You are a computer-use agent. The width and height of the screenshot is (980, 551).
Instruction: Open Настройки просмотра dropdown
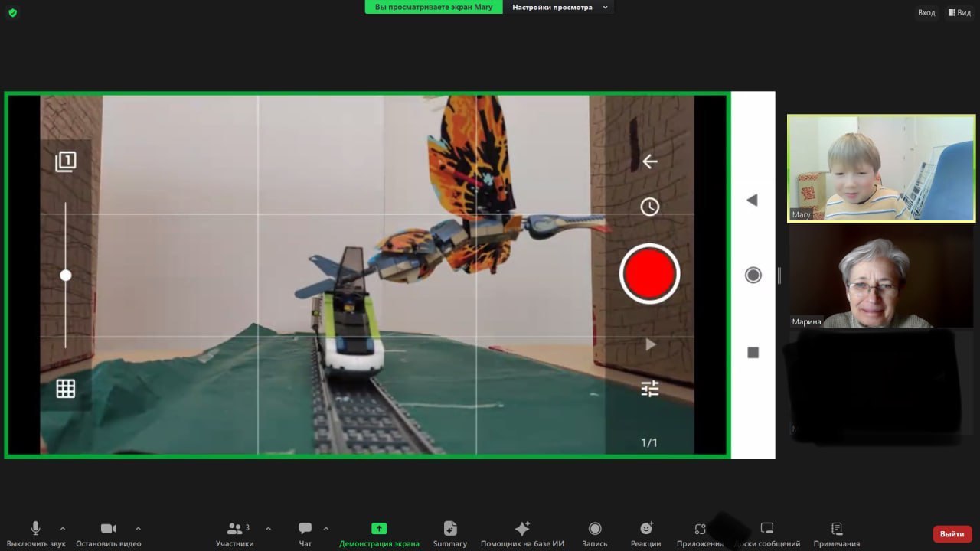[560, 8]
